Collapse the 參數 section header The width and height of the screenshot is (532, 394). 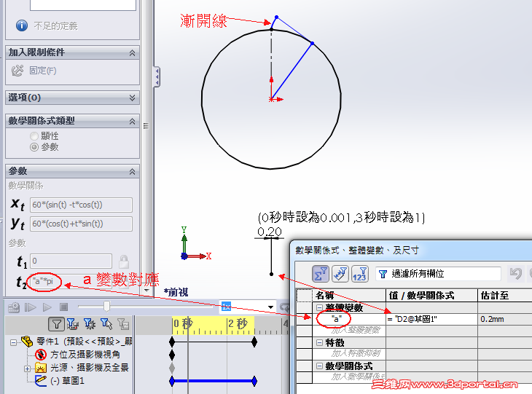pyautogui.click(x=133, y=172)
